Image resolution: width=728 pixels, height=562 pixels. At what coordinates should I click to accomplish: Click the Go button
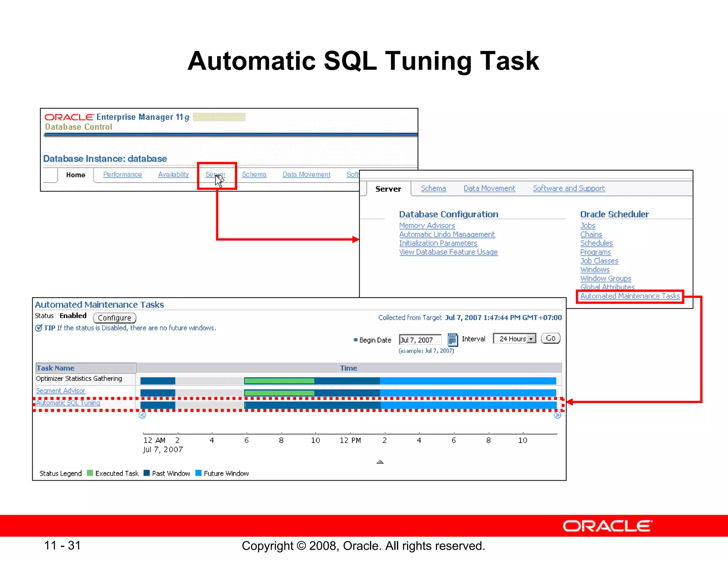[551, 338]
